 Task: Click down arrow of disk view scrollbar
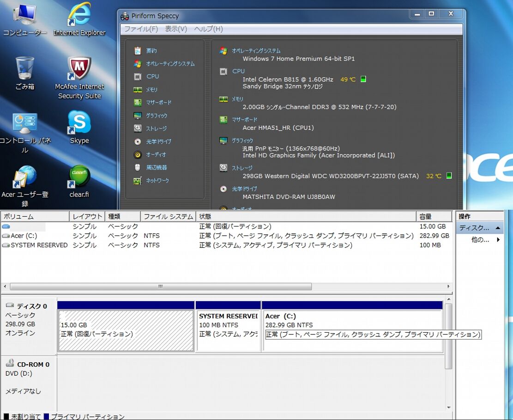(x=449, y=408)
